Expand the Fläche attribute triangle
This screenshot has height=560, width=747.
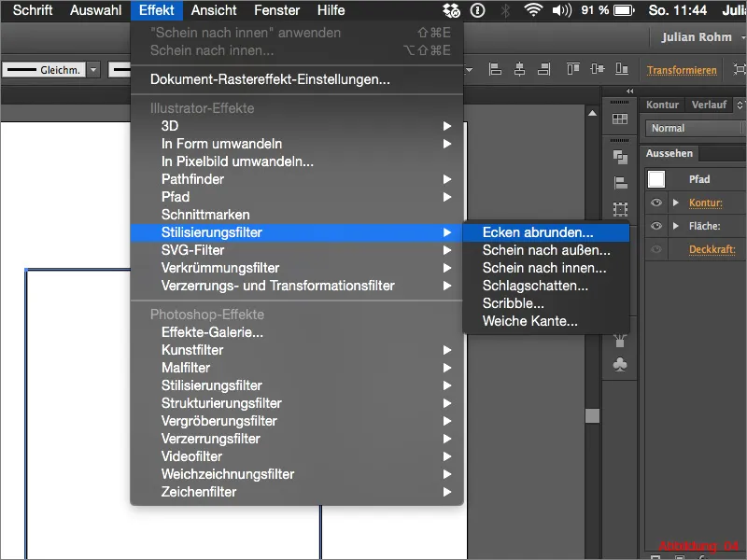(x=675, y=226)
